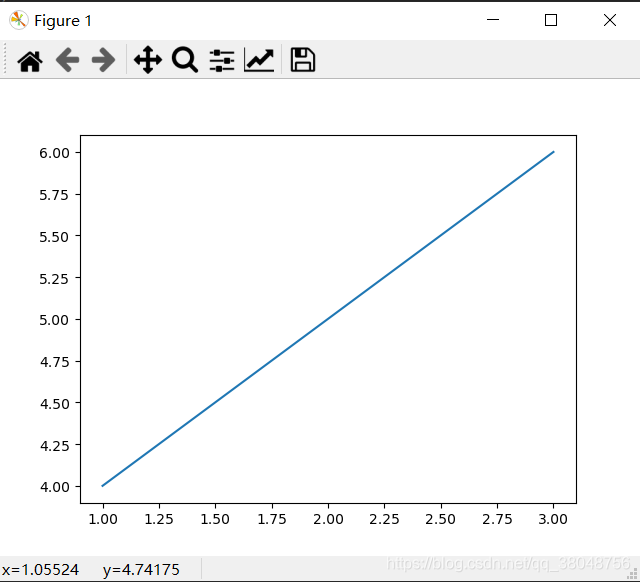Click the x-axis label 1.50
640x582 pixels.
[215, 519]
